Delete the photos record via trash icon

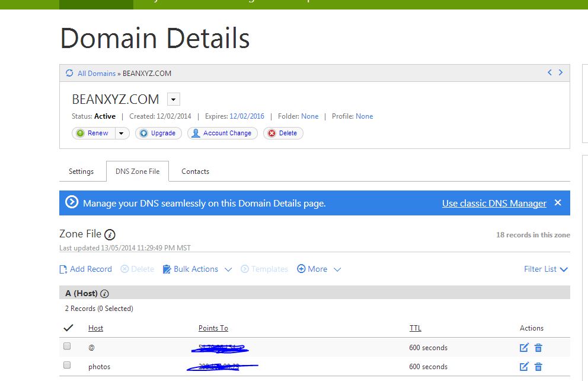pyautogui.click(x=538, y=366)
